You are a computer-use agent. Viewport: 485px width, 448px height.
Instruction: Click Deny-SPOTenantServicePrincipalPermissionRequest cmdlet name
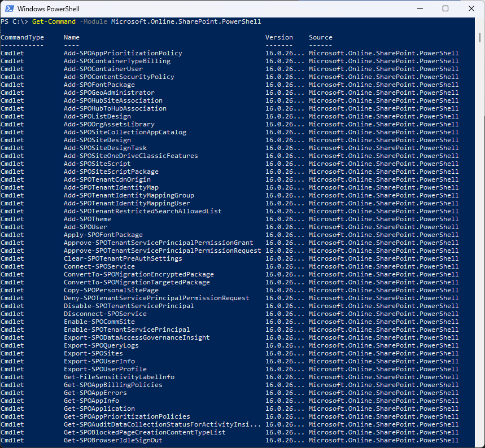[156, 298]
